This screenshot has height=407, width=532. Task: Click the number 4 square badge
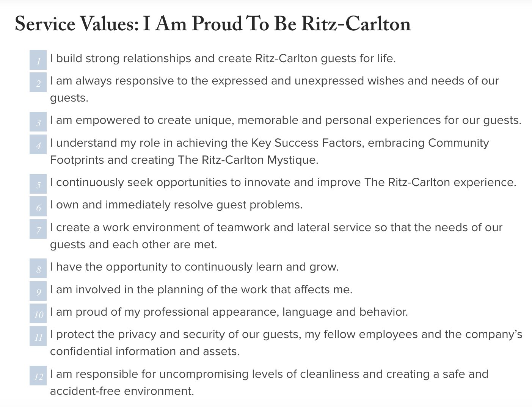[38, 144]
